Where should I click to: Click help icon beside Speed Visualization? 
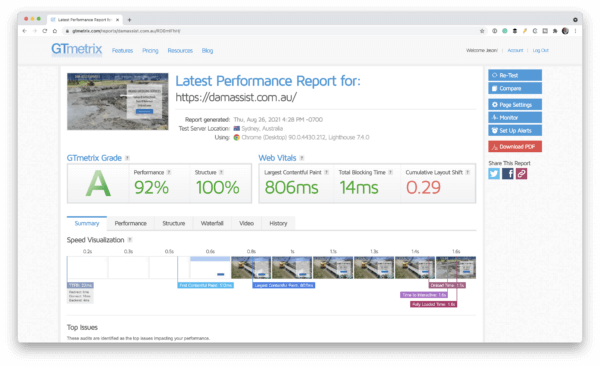[130, 240]
